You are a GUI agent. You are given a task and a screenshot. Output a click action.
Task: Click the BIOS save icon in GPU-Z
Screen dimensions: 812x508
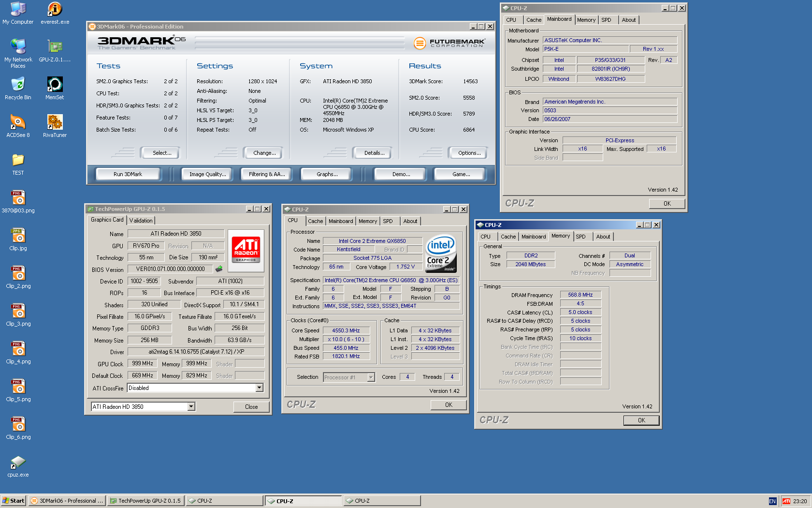[x=219, y=269]
